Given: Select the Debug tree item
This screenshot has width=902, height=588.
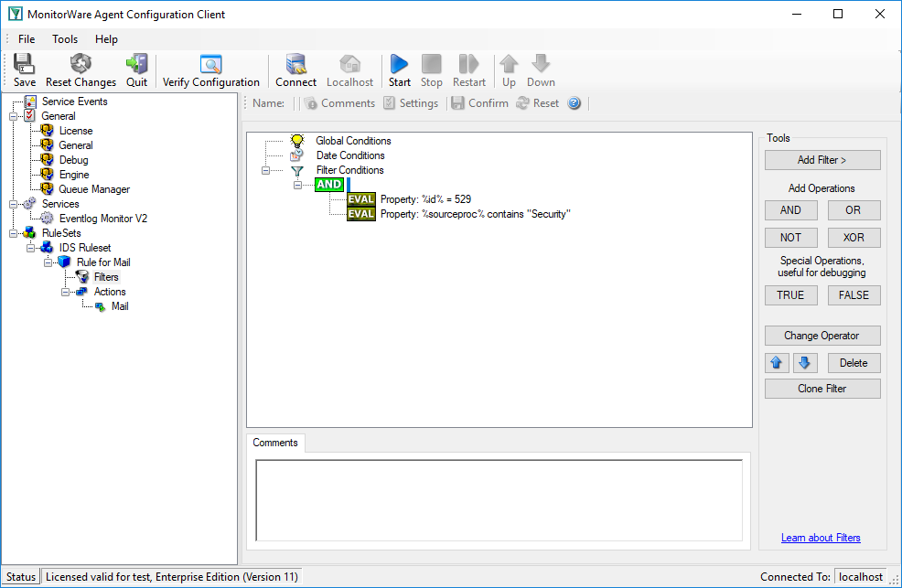Looking at the screenshot, I should pos(73,160).
